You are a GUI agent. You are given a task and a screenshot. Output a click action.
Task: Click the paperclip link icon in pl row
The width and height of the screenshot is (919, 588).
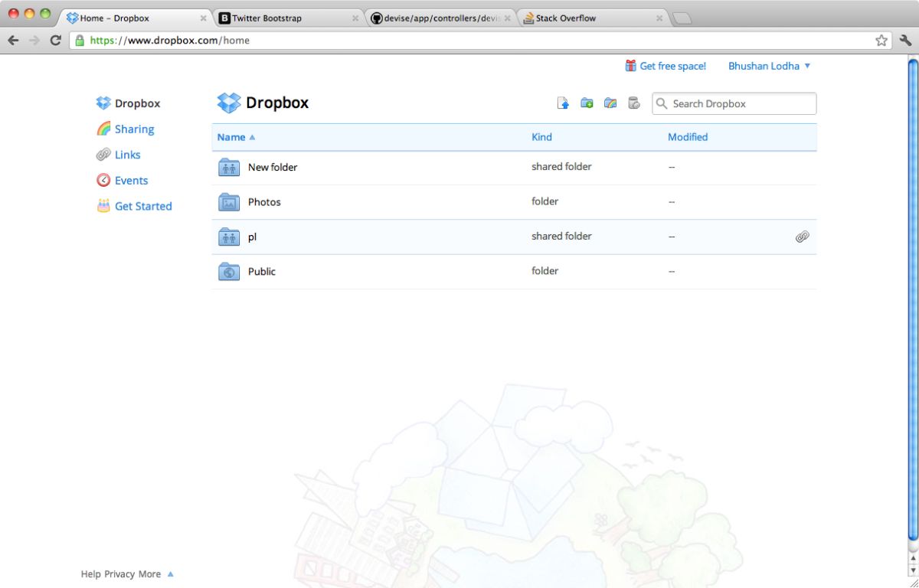[802, 237]
